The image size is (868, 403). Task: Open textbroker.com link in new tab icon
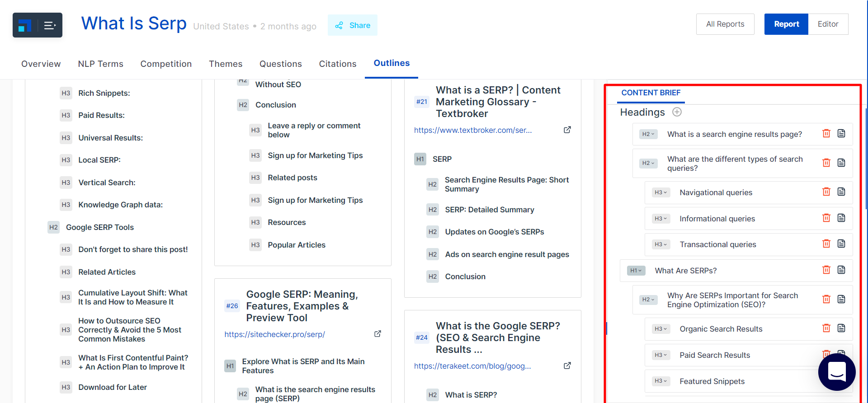click(x=567, y=130)
